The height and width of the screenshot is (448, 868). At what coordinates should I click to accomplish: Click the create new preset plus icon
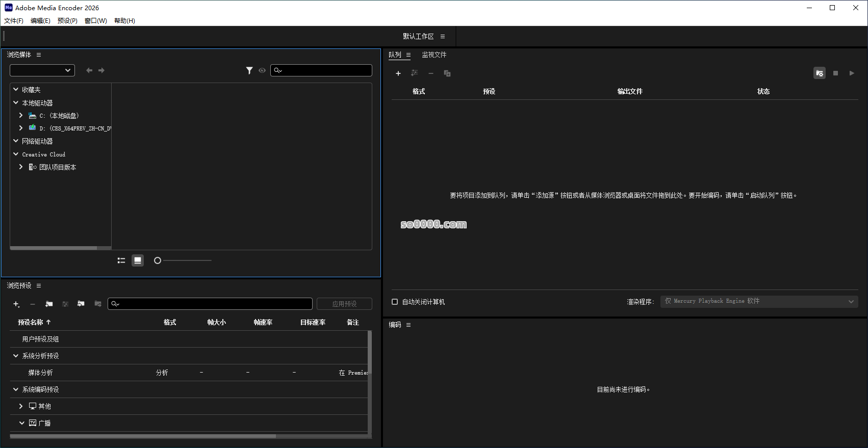coord(16,304)
